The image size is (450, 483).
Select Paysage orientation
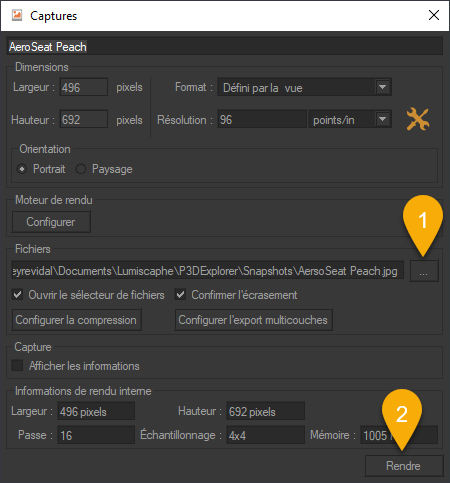tap(81, 169)
